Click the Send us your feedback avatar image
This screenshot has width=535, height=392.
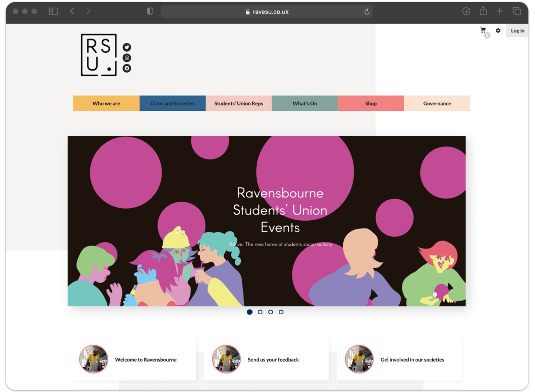[226, 359]
